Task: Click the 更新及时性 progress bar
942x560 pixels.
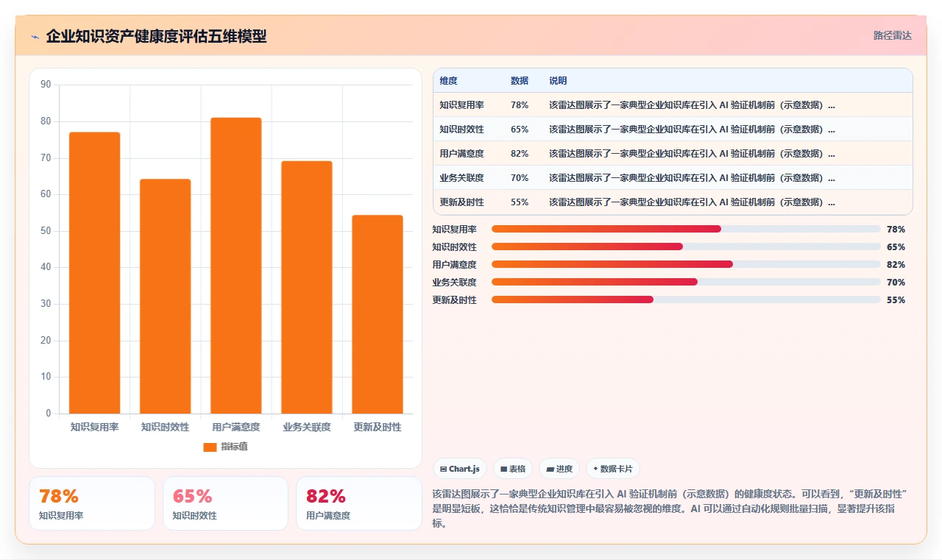Action: coord(686,300)
